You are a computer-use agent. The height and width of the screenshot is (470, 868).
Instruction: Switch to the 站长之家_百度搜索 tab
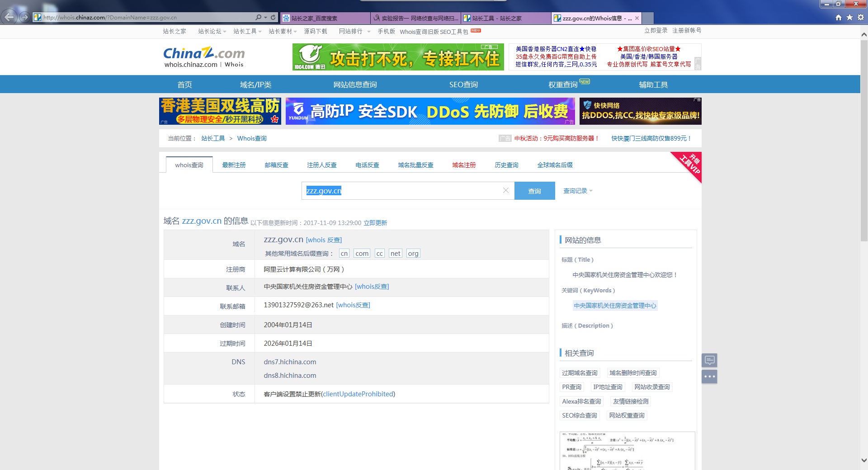[325, 18]
